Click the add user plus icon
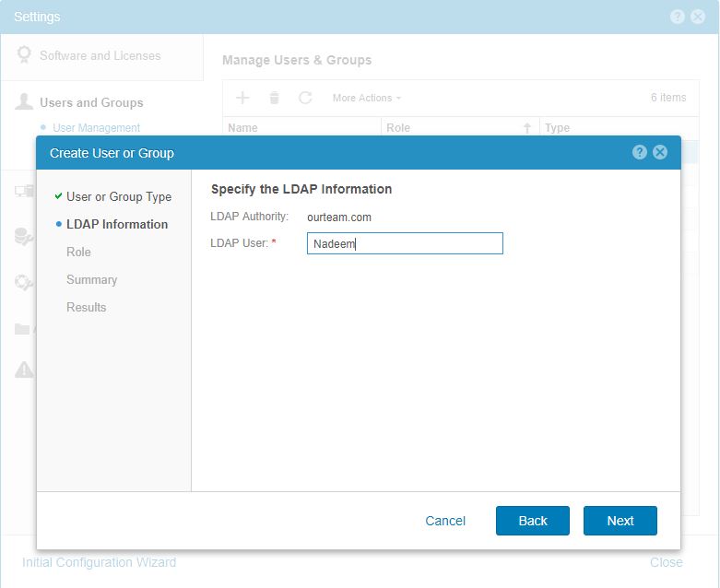Viewport: 720px width, 588px height. click(x=243, y=98)
